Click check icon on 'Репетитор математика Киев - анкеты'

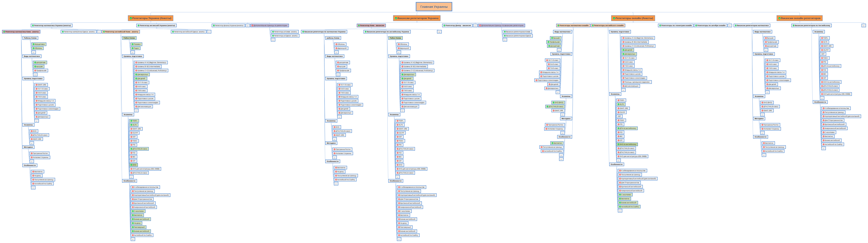tap(4, 32)
